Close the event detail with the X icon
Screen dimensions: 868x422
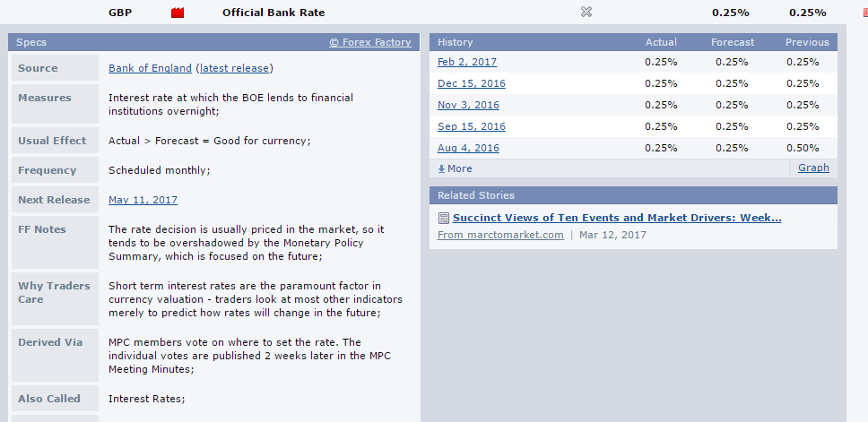[586, 13]
